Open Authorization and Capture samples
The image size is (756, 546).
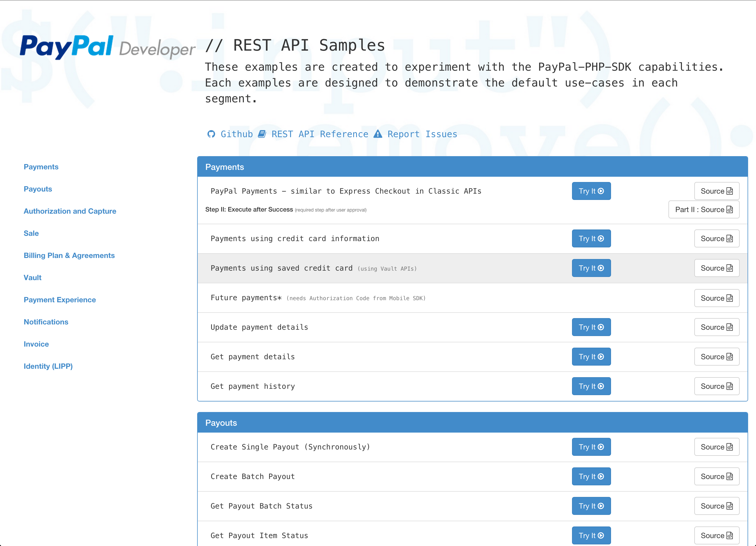click(70, 211)
